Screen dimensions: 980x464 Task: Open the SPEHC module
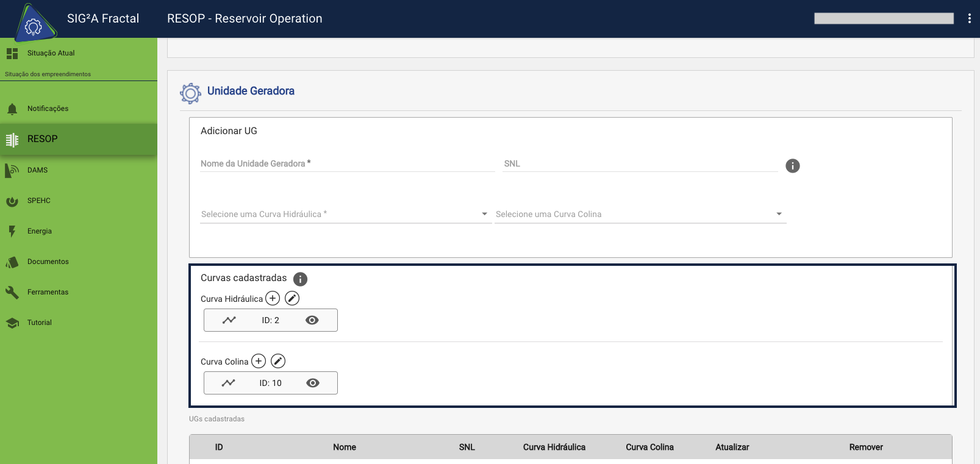pos(38,201)
